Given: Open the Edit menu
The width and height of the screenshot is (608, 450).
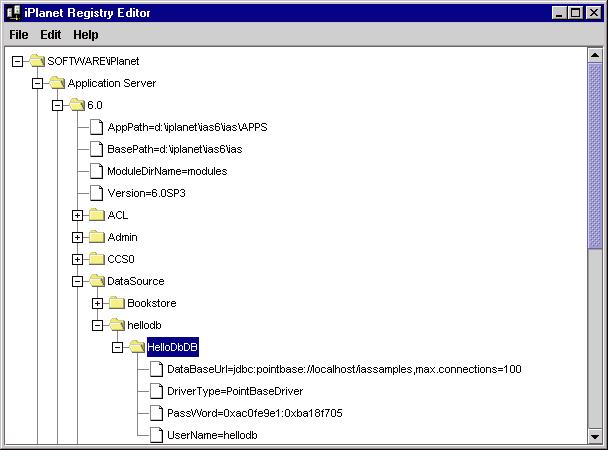Looking at the screenshot, I should click(x=50, y=35).
